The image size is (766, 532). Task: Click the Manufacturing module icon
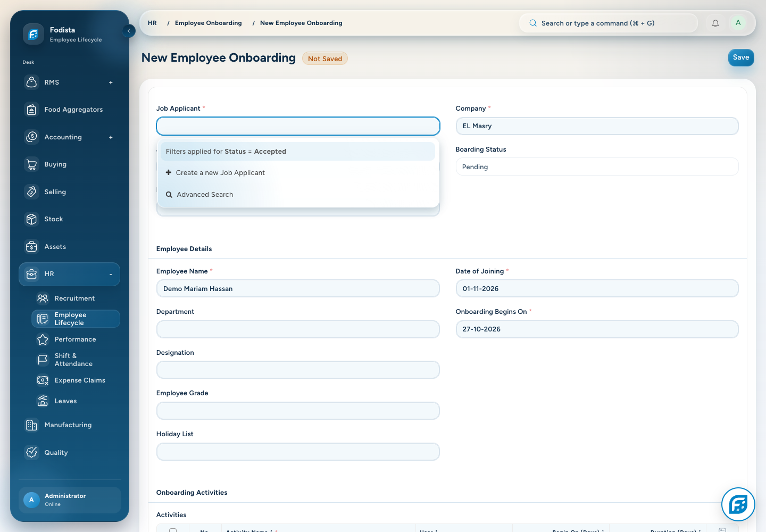[x=32, y=425]
